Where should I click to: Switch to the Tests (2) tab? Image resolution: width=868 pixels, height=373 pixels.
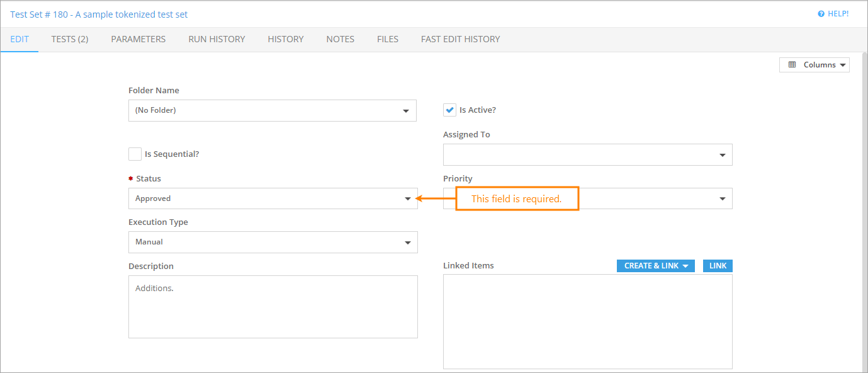[70, 39]
